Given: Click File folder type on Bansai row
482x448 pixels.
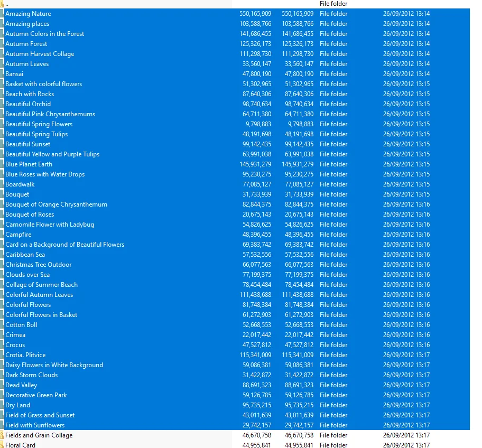Looking at the screenshot, I should [x=333, y=74].
